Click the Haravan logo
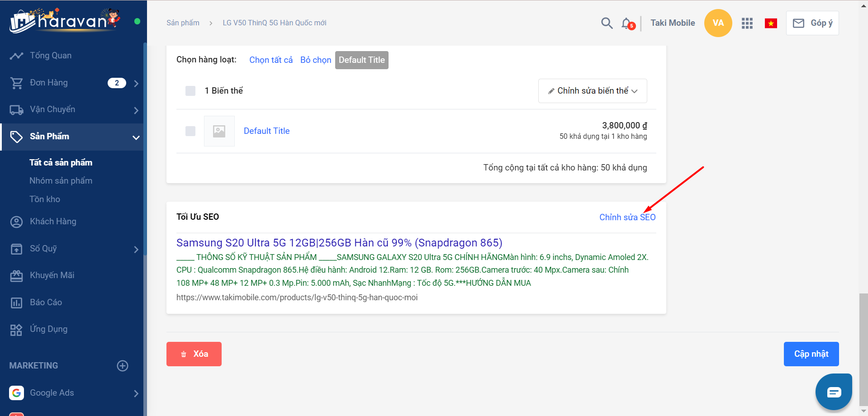This screenshot has width=868, height=416. coord(65,20)
